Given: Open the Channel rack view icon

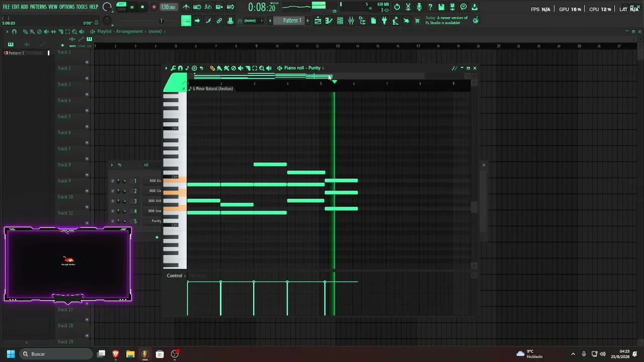Looking at the screenshot, I should pos(340,21).
